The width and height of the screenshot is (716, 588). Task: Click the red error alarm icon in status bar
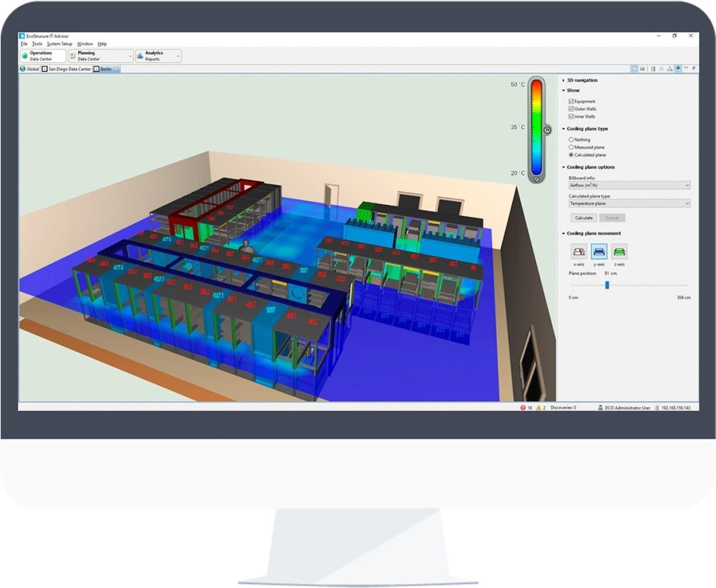pos(523,408)
